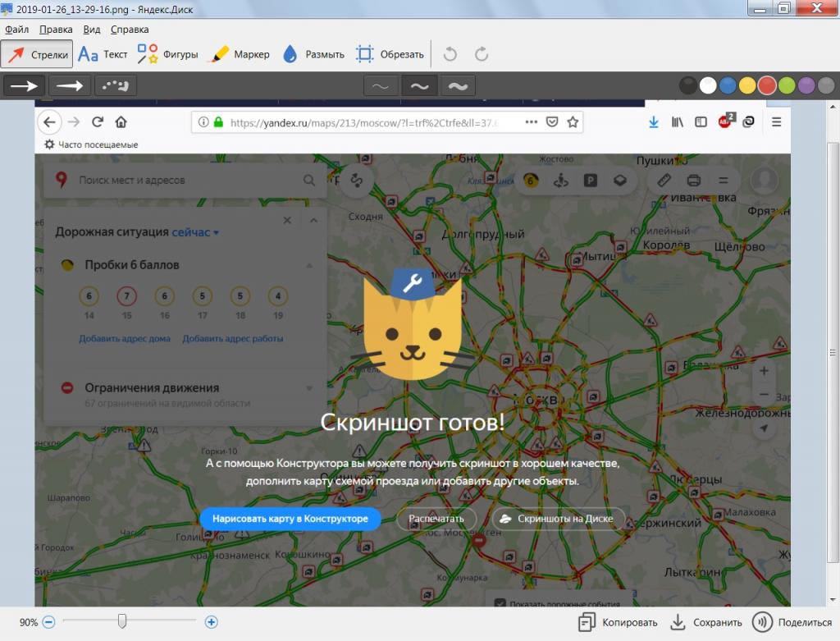This screenshot has height=641, width=840.
Task: Pick the green color swatch
Action: point(787,85)
